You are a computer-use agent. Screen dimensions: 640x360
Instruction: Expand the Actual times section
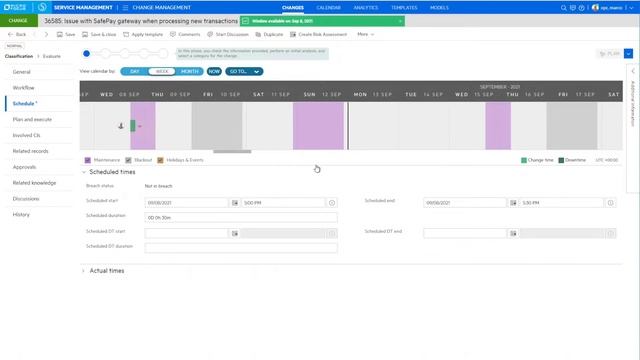click(84, 271)
